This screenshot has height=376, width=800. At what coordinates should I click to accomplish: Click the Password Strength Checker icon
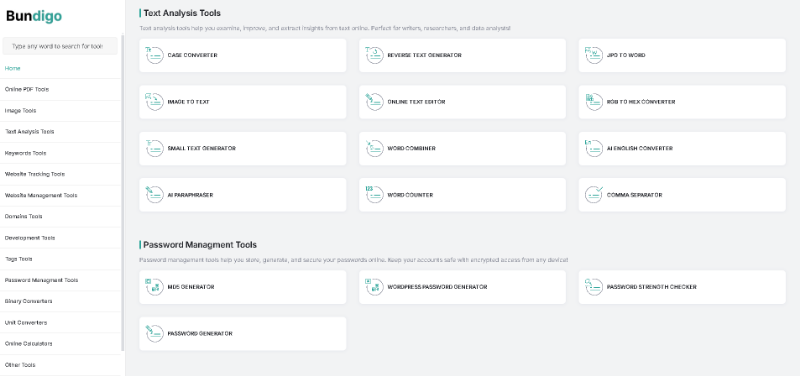pos(594,287)
